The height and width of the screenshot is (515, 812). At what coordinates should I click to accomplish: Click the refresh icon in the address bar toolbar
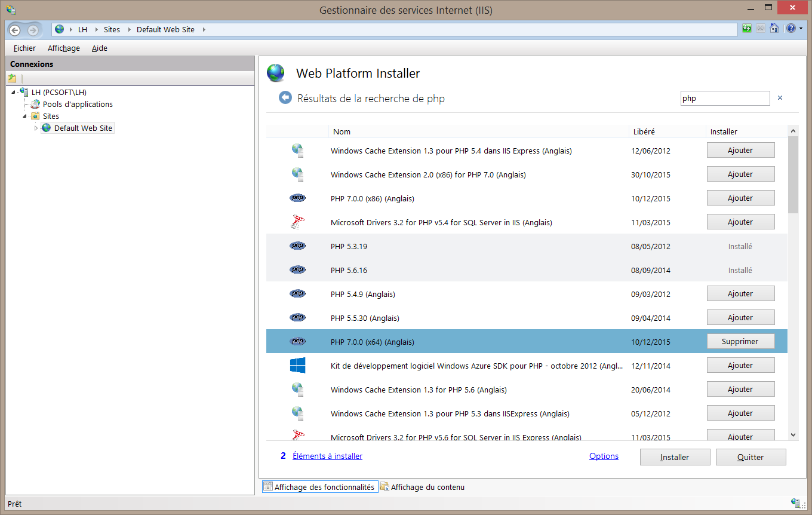click(747, 29)
